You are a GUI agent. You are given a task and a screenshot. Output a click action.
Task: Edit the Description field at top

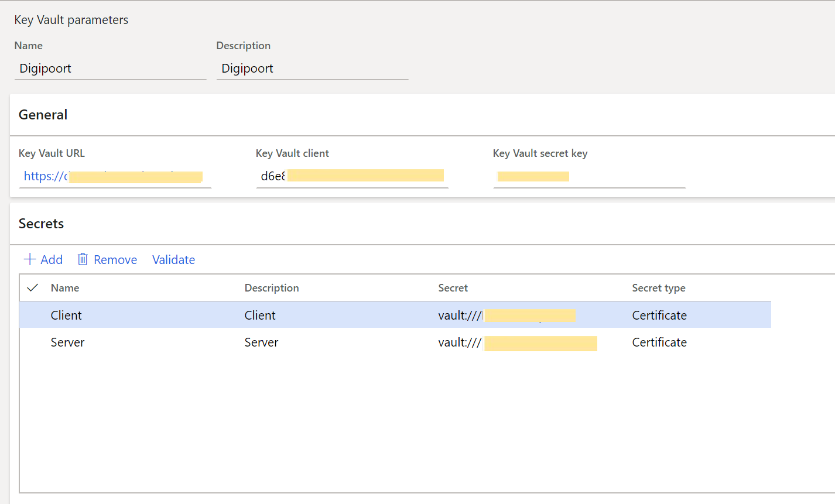click(x=312, y=68)
